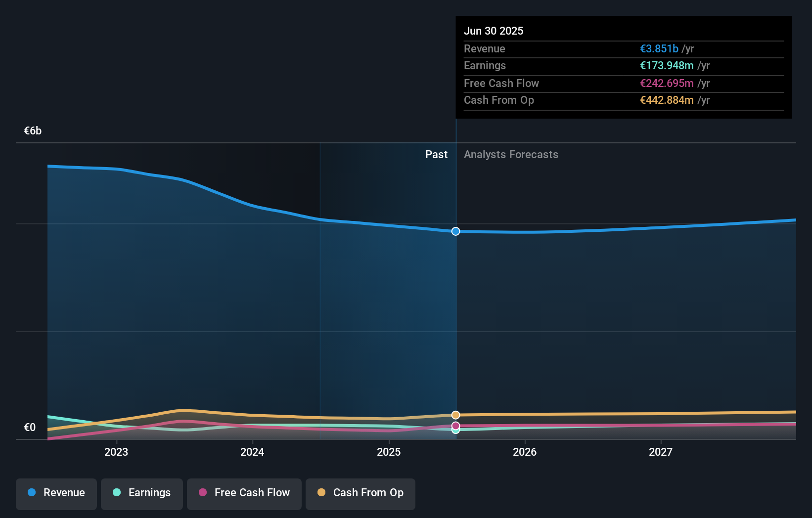The height and width of the screenshot is (518, 812).
Task: Click the Free Cash Flow legend button
Action: coord(244,493)
